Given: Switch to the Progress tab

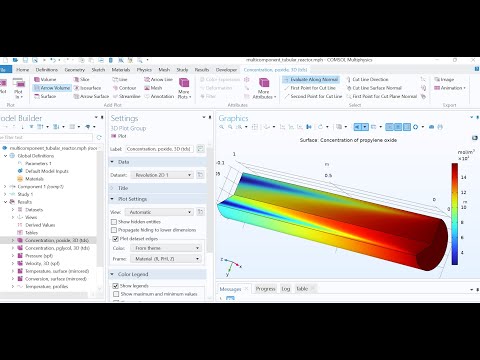Looking at the screenshot, I should point(265,289).
